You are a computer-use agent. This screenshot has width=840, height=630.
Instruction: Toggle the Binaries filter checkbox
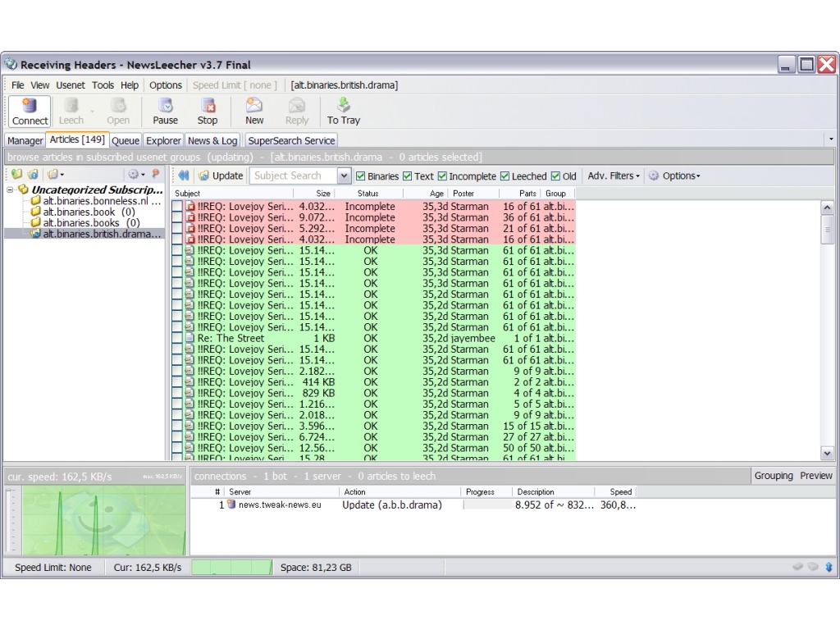[361, 176]
